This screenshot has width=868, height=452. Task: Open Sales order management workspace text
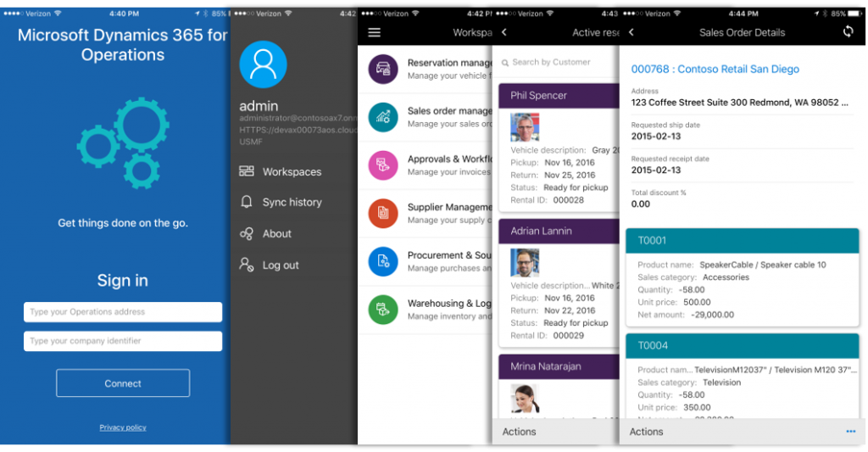pos(449,111)
